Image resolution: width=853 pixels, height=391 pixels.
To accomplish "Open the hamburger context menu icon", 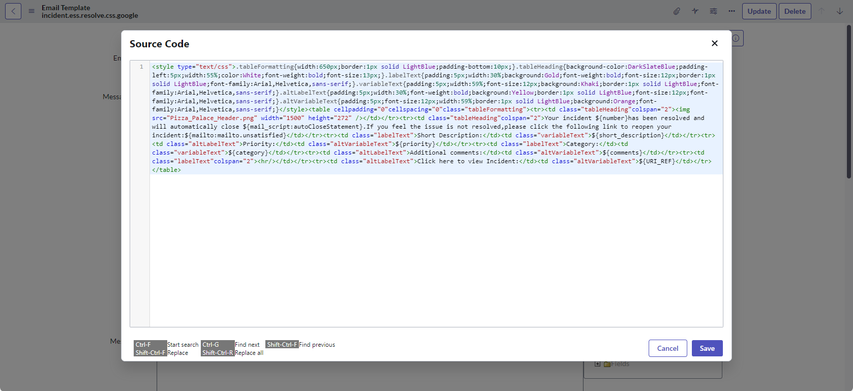I will [x=32, y=11].
